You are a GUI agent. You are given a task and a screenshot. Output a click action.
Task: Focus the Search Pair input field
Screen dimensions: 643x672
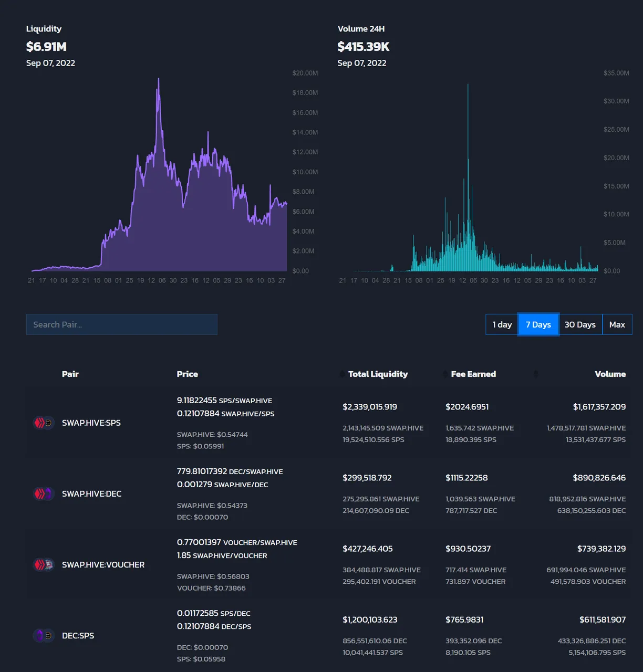coord(122,324)
